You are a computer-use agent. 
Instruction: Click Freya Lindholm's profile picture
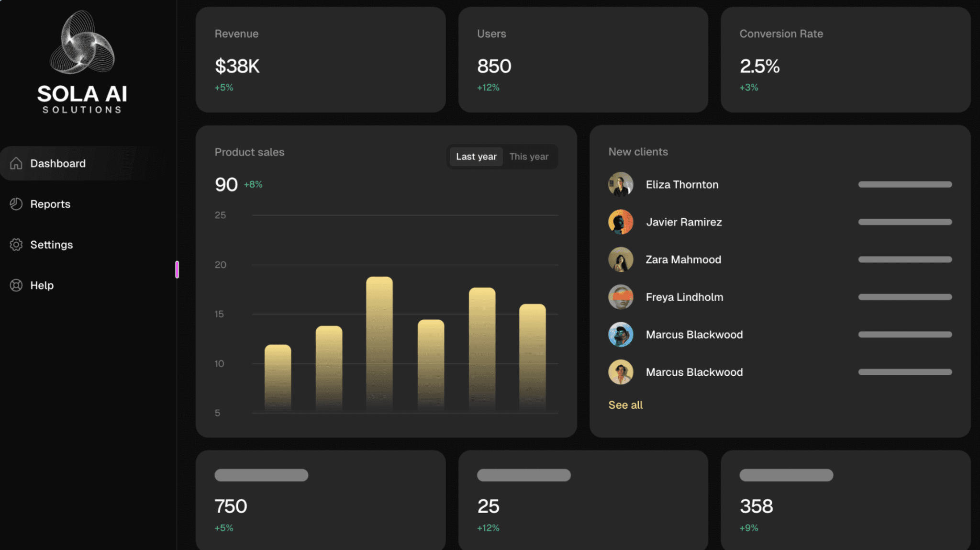pyautogui.click(x=621, y=297)
